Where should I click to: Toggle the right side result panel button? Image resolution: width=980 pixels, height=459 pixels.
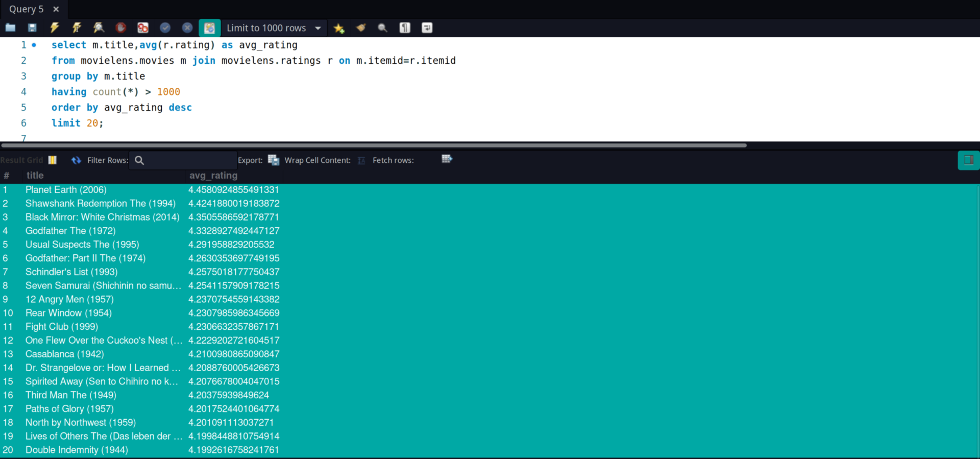969,160
